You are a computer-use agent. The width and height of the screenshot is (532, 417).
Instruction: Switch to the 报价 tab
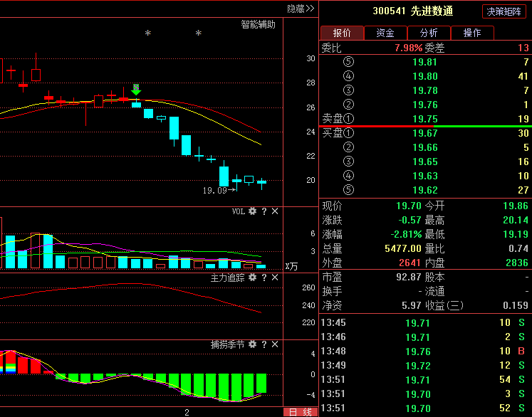point(342,33)
